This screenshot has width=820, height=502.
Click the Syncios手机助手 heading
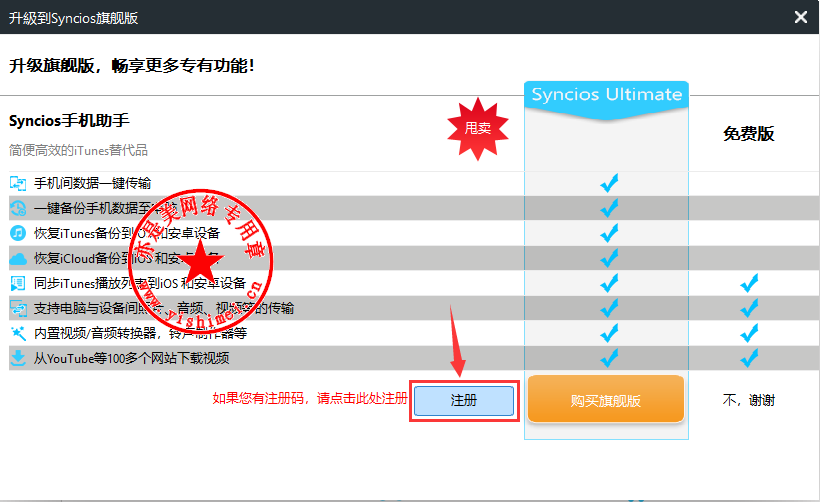coord(69,121)
